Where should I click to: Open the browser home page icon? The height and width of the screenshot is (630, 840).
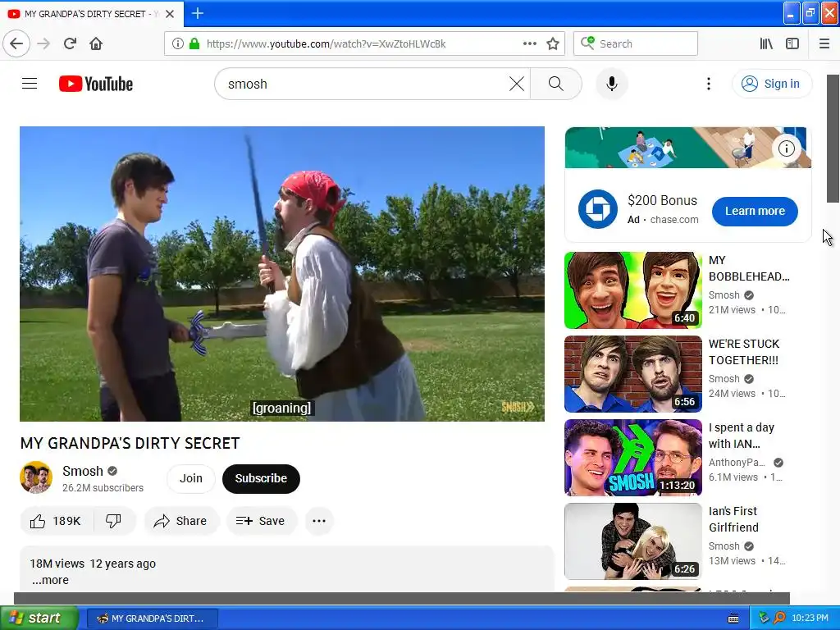(x=96, y=43)
